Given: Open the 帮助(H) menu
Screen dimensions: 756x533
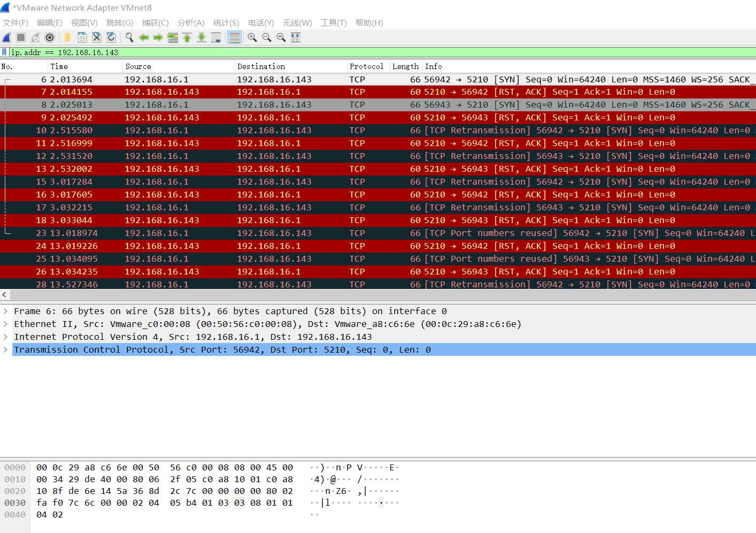Looking at the screenshot, I should pyautogui.click(x=369, y=23).
